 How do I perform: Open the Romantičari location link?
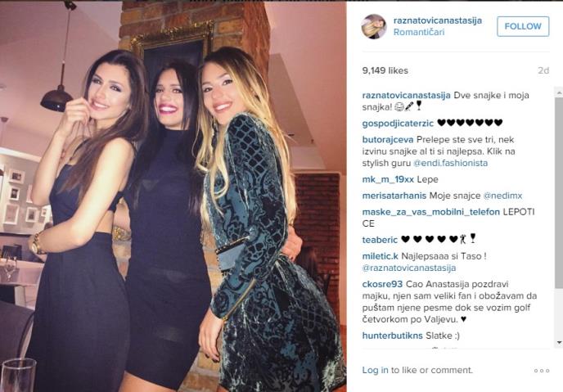click(419, 32)
